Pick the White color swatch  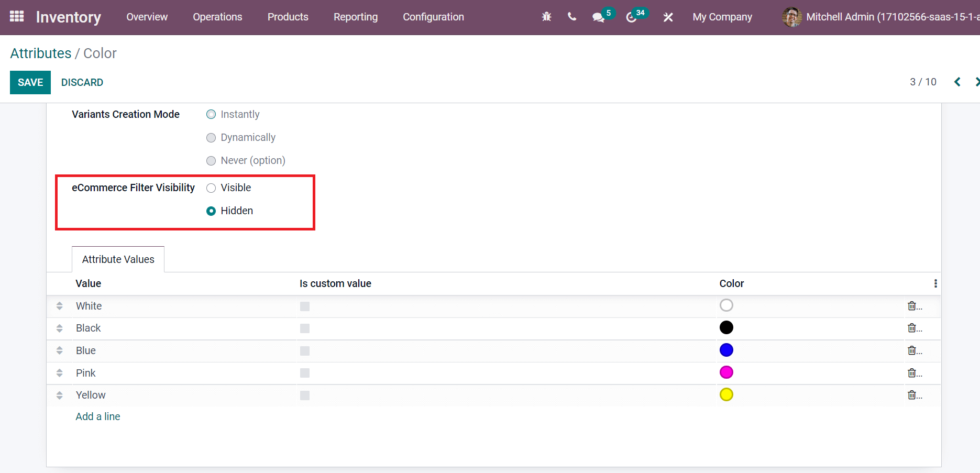726,305
